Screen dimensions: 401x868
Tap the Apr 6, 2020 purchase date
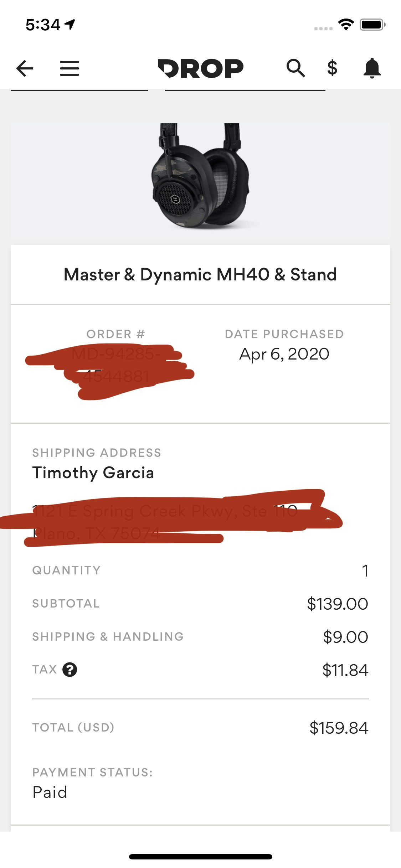click(284, 354)
